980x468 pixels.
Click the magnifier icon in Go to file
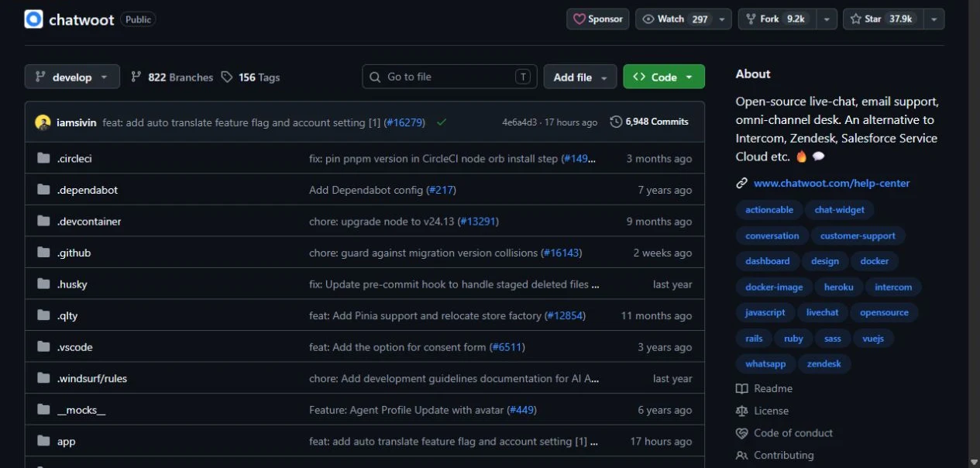click(375, 77)
